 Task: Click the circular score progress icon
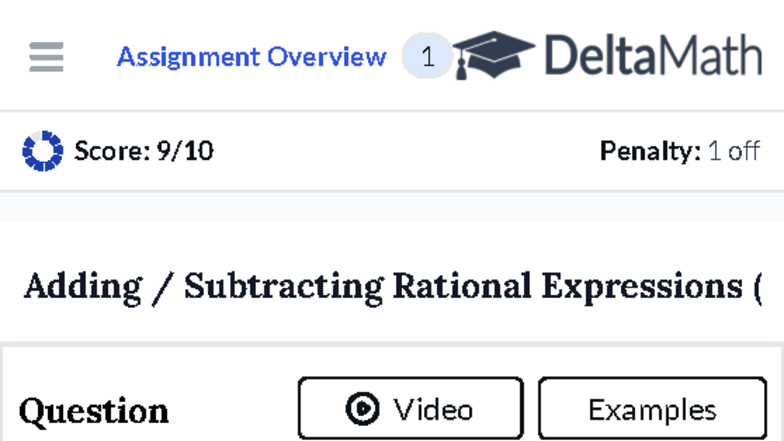pyautogui.click(x=42, y=151)
